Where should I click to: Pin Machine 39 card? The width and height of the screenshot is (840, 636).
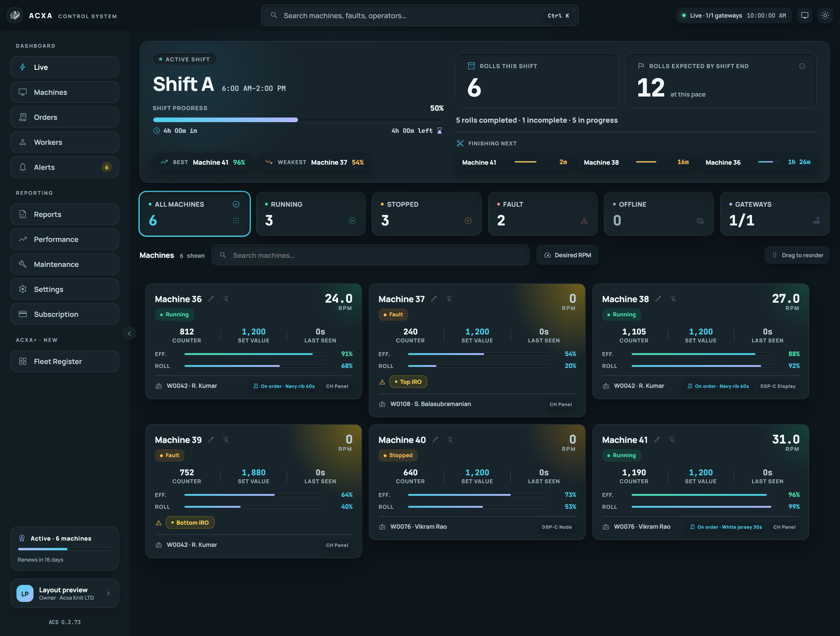(226, 440)
